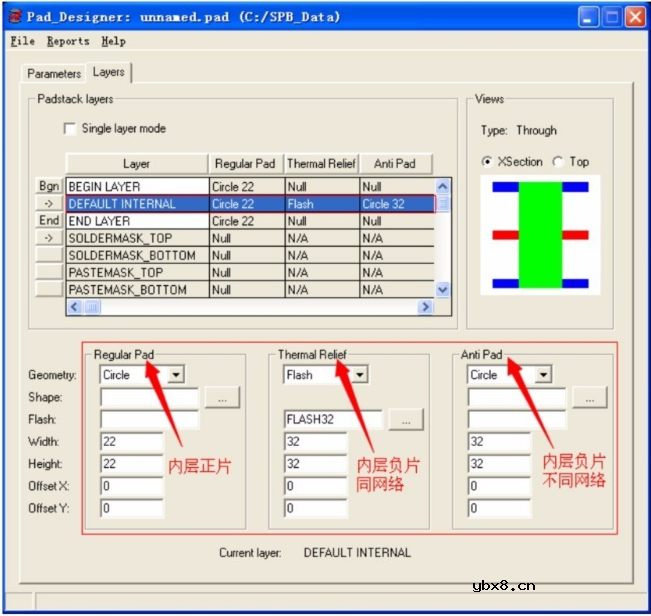
Task: Open Thermal Relief Geometry dropdown
Action: 358,375
